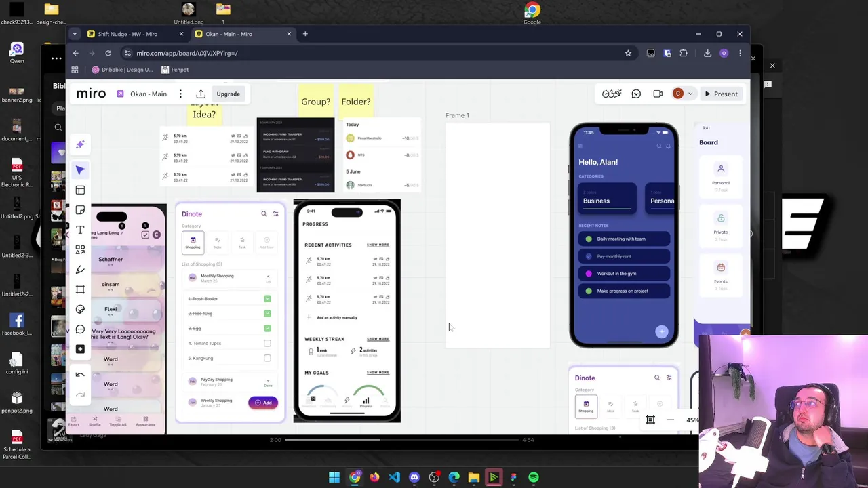The width and height of the screenshot is (868, 488).
Task: Expand the PayDay Shopping list
Action: click(268, 380)
